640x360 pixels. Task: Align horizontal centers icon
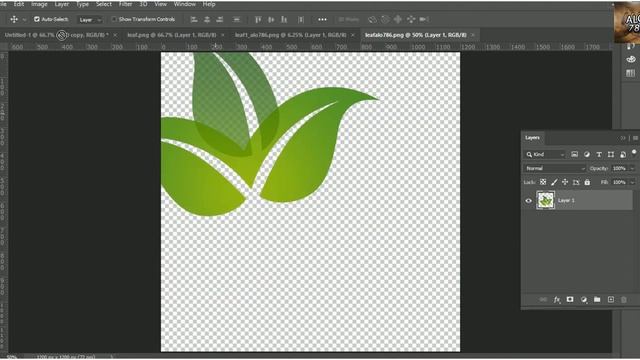207,19
